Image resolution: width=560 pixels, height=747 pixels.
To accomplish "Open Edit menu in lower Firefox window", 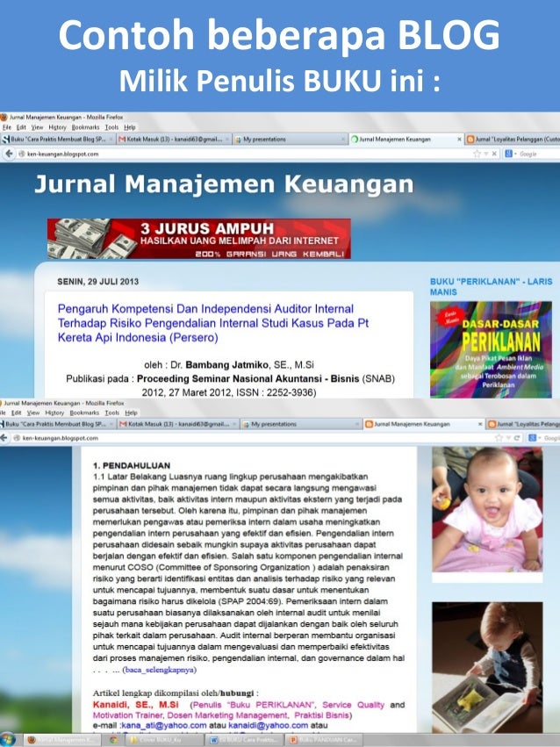I will pos(17,413).
